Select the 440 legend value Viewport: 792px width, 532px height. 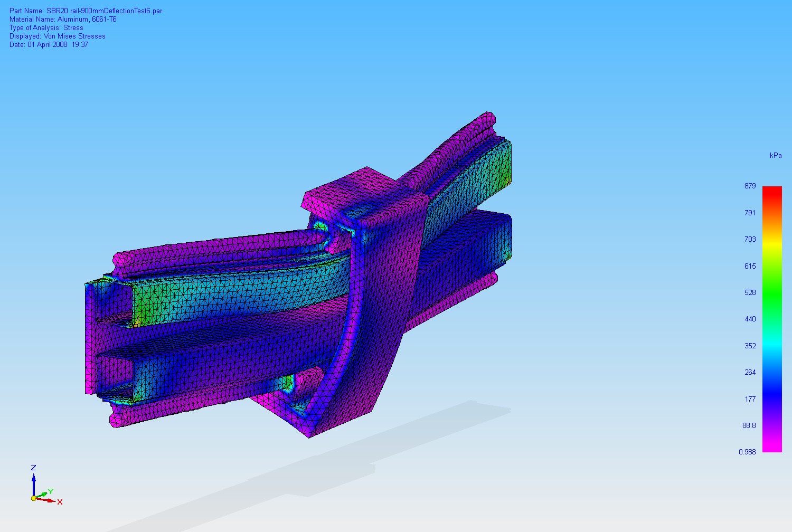tap(750, 319)
